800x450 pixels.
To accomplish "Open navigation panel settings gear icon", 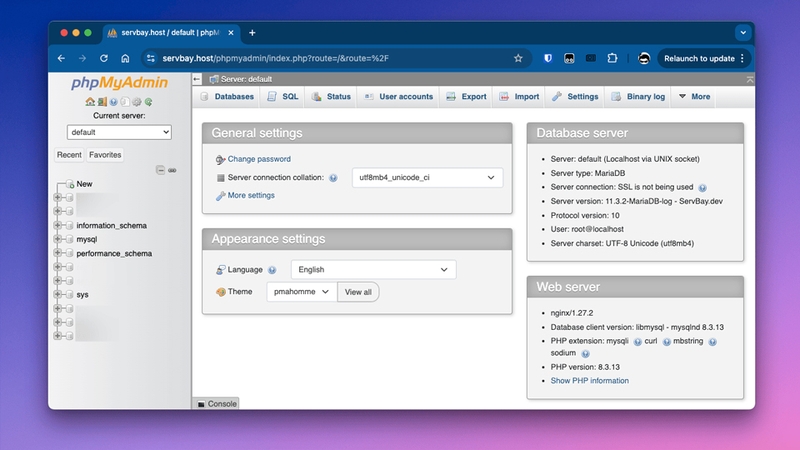I will pos(137,102).
